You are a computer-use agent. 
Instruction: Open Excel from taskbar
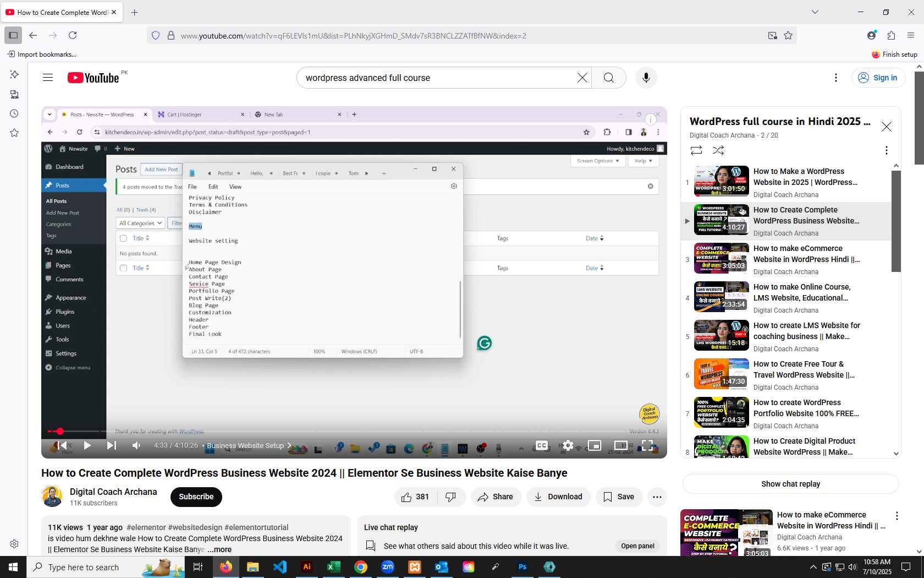click(334, 567)
